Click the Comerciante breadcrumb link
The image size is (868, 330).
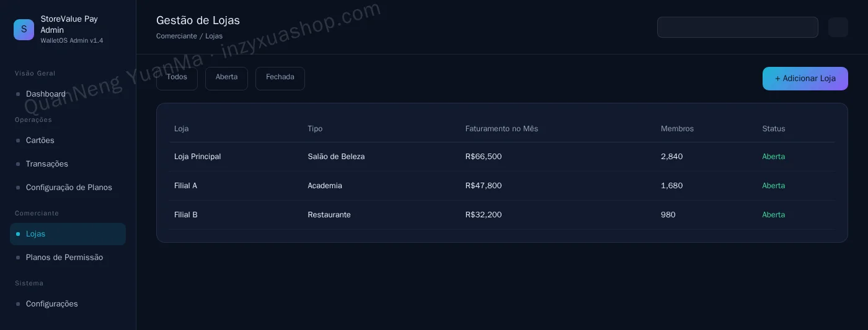point(177,36)
